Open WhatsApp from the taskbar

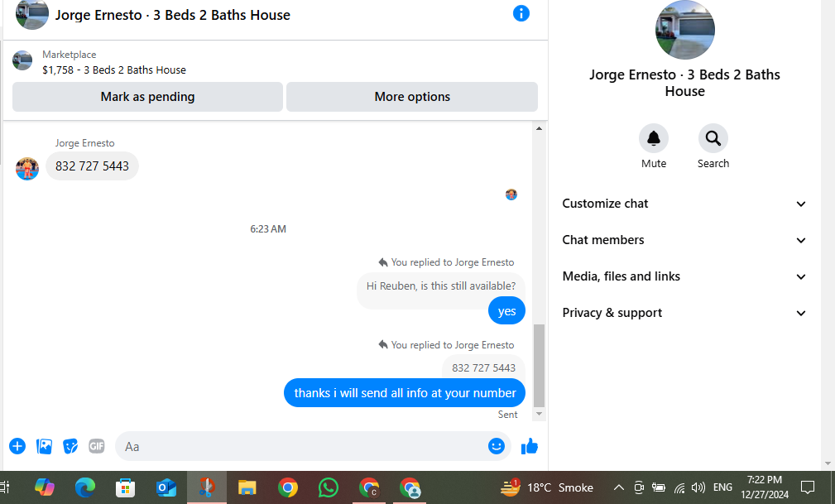click(329, 487)
